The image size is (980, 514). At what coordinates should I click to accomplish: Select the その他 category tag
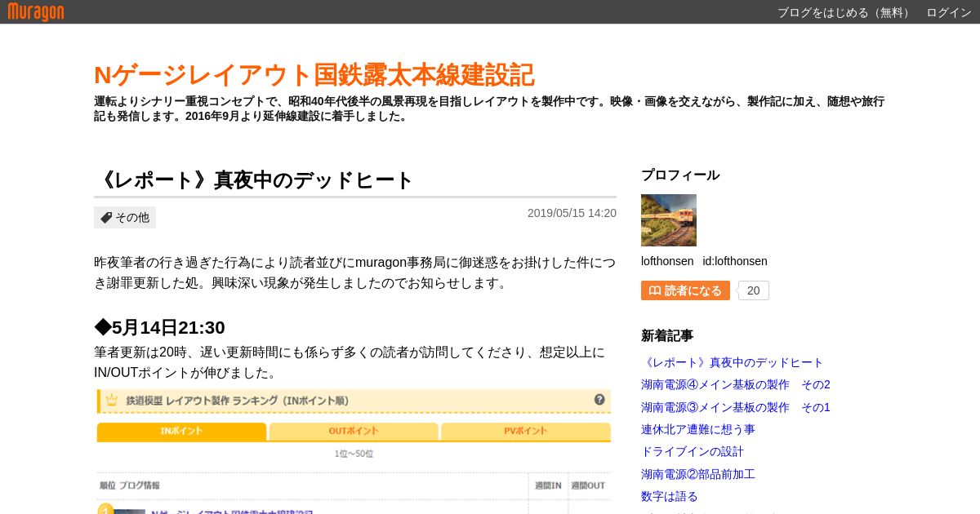coord(125,218)
